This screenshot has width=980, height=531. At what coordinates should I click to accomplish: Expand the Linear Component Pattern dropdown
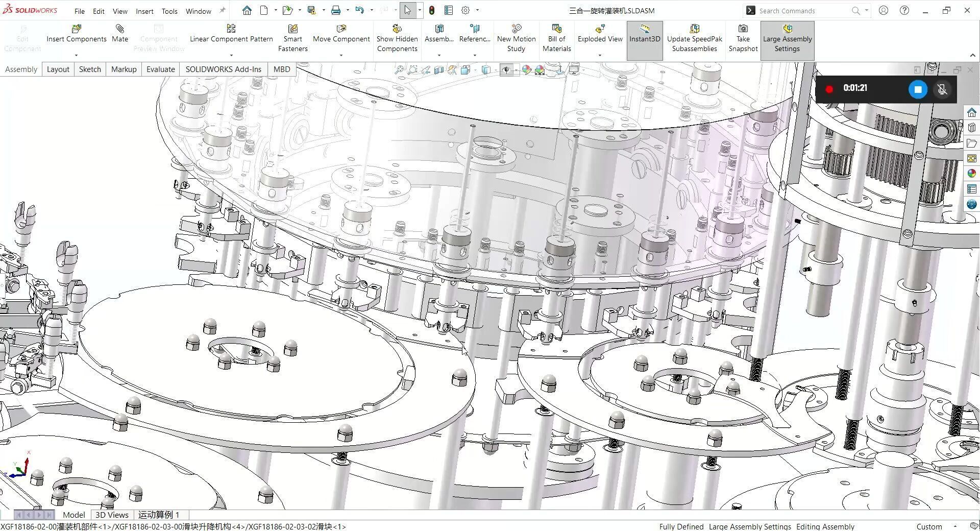click(x=231, y=55)
